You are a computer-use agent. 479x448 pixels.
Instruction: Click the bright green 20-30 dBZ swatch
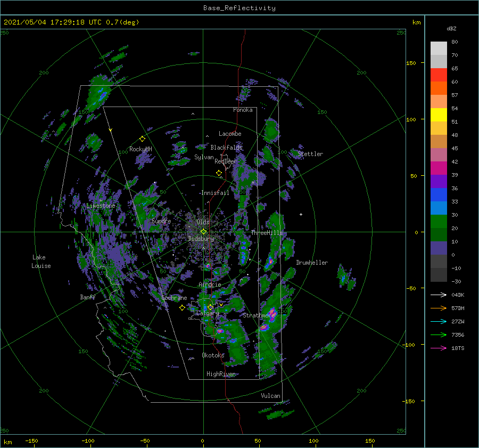pyautogui.click(x=439, y=222)
